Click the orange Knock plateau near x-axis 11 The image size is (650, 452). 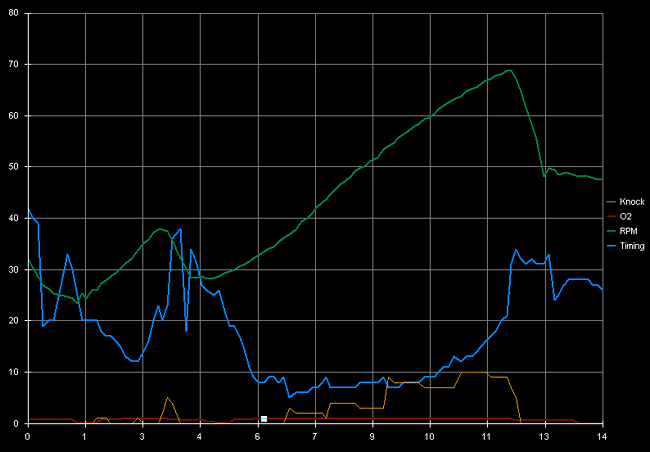[475, 372]
